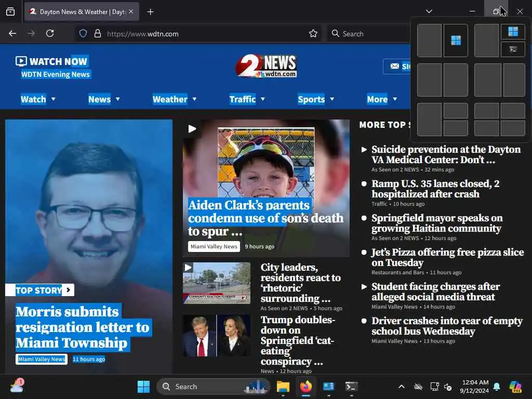Click the envelope sign up button

(397, 66)
